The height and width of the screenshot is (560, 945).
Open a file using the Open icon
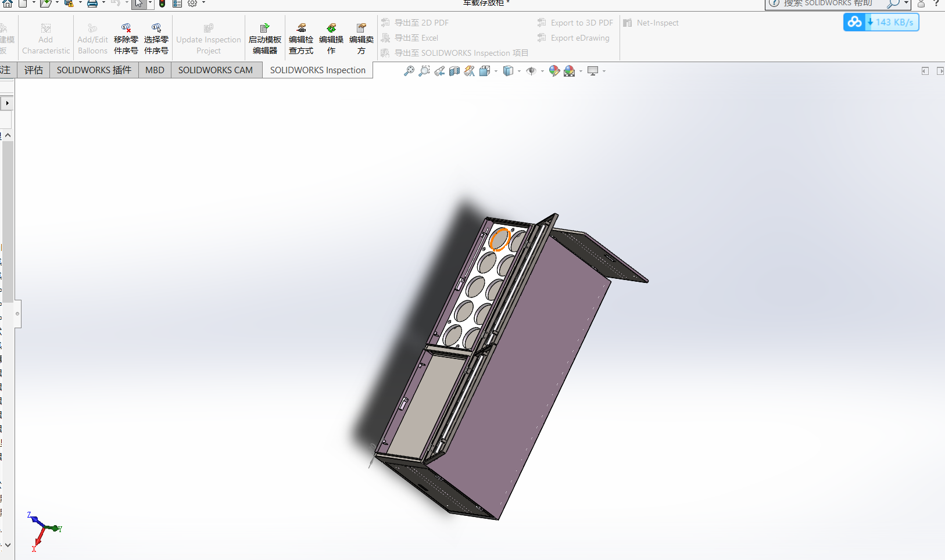[46, 3]
